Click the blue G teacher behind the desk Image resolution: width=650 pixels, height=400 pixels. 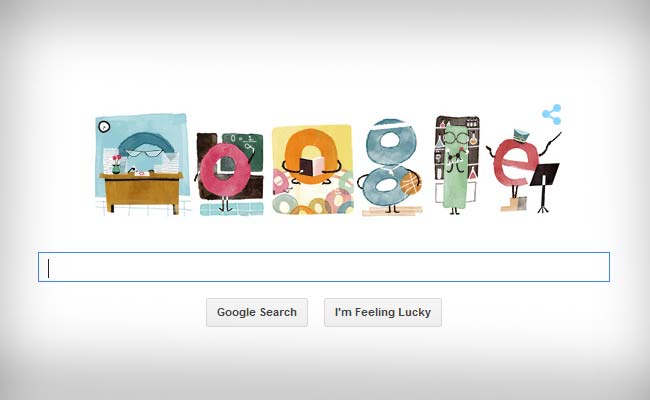point(144,151)
